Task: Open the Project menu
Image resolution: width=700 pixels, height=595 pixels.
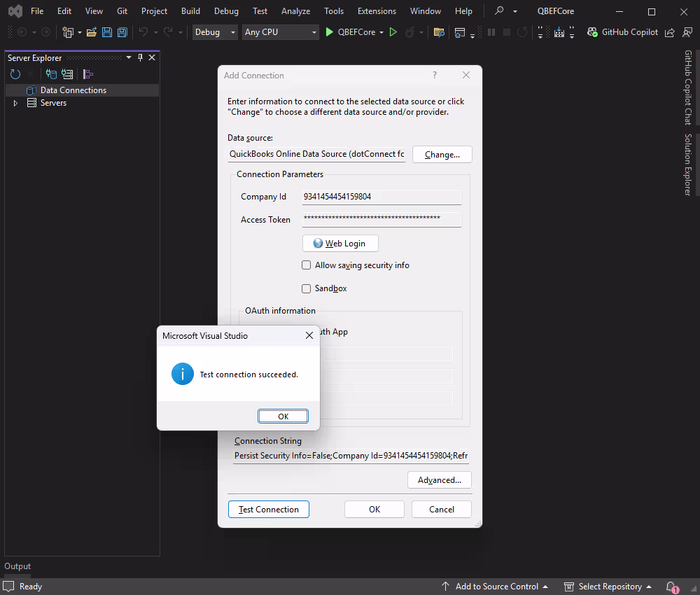Action: coord(154,11)
